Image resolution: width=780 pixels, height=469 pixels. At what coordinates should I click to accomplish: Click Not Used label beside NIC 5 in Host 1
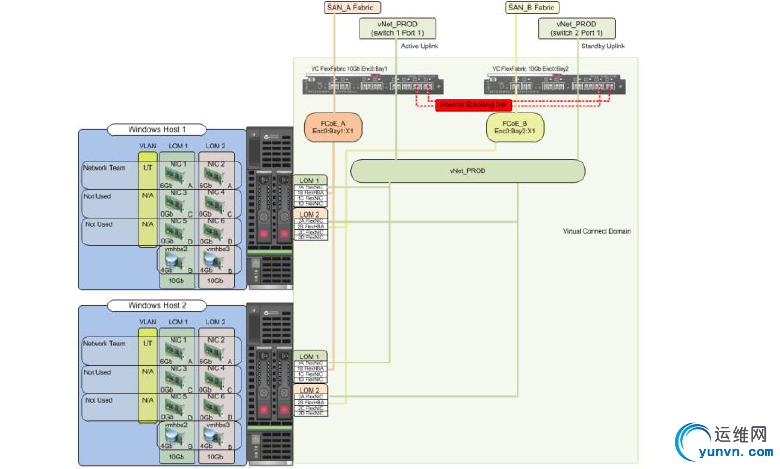point(98,224)
